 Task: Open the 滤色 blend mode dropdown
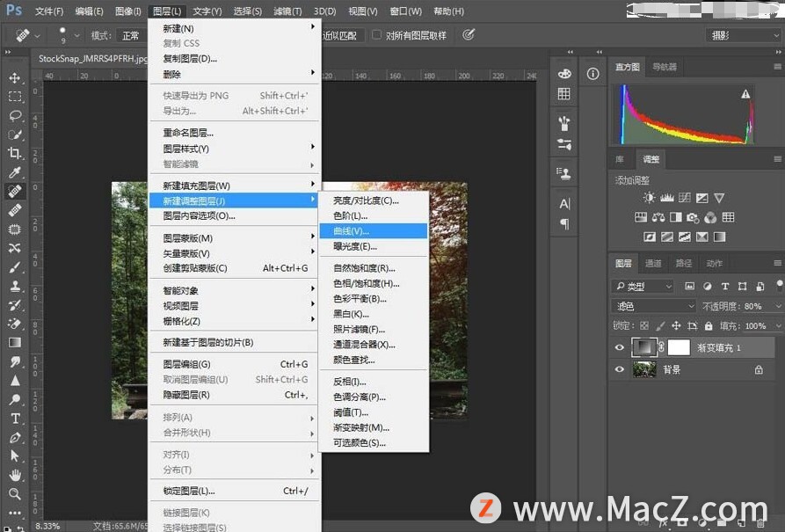(654, 306)
